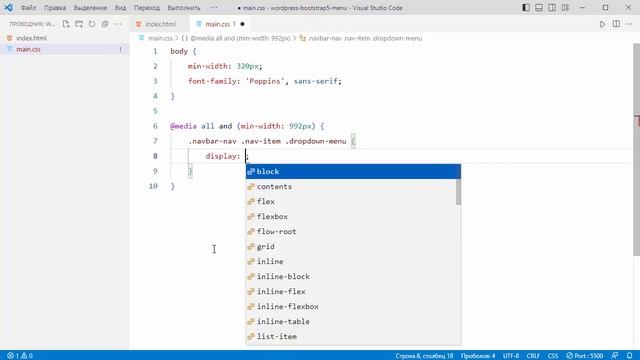This screenshot has width=640, height=360.
Task: Choose flow-root from autocomplete list
Action: (x=351, y=231)
